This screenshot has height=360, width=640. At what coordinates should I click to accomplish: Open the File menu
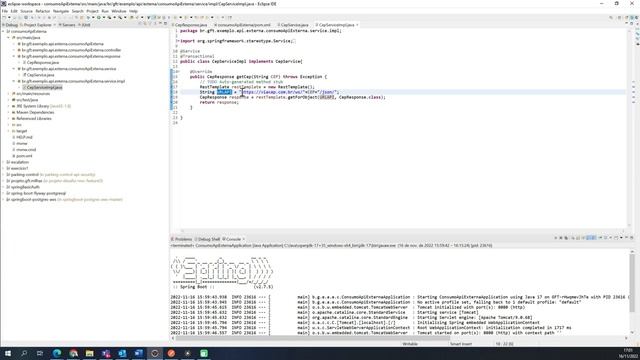(5, 11)
